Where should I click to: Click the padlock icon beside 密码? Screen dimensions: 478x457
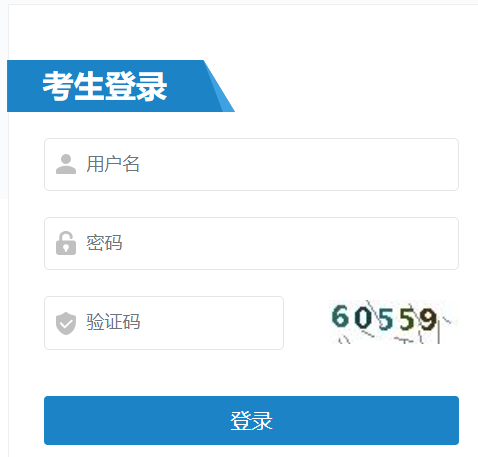click(66, 243)
